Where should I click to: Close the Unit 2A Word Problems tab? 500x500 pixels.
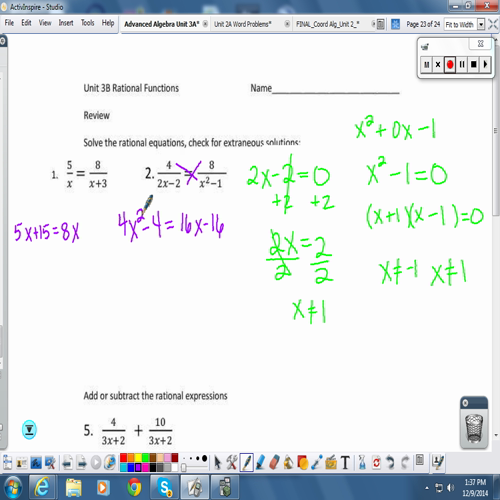(x=287, y=24)
